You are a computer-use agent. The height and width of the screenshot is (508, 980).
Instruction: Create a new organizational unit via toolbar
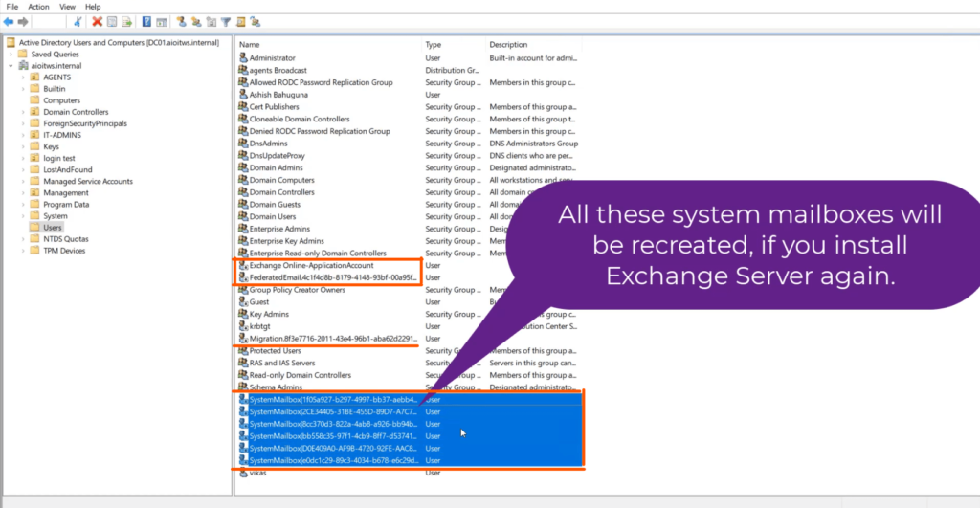pos(212,22)
